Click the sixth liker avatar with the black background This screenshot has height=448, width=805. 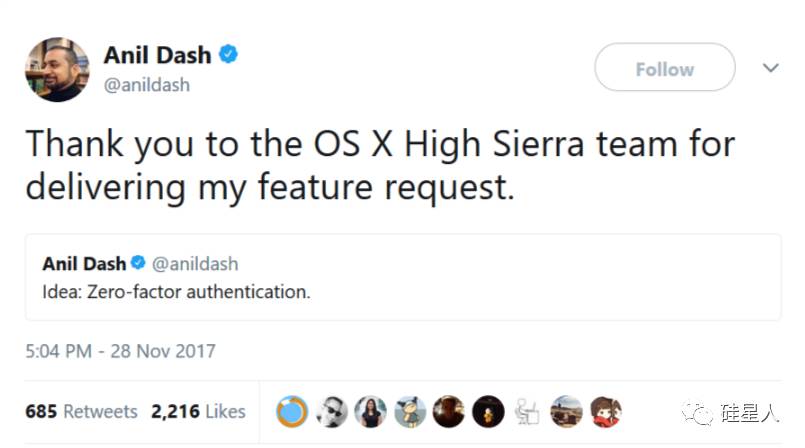488,411
